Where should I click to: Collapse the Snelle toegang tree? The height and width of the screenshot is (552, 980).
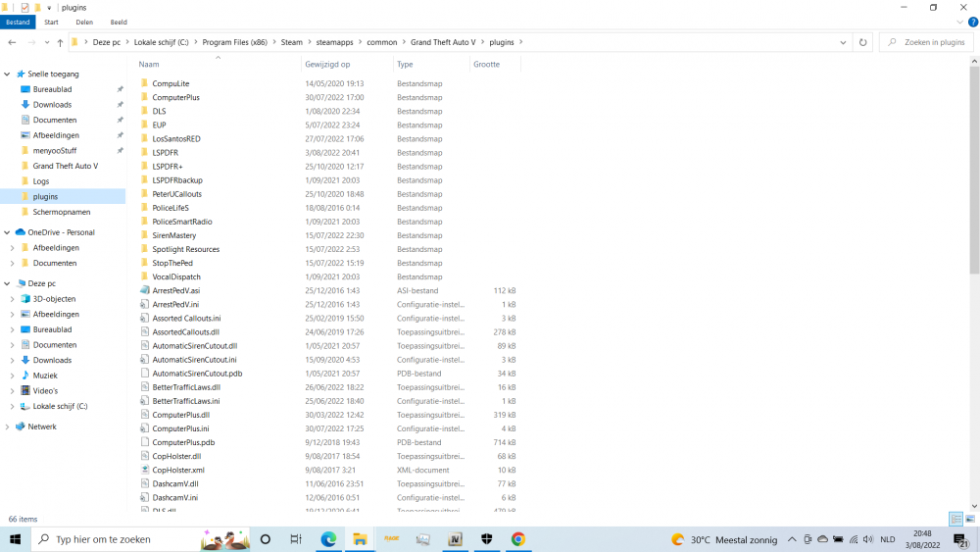7,74
